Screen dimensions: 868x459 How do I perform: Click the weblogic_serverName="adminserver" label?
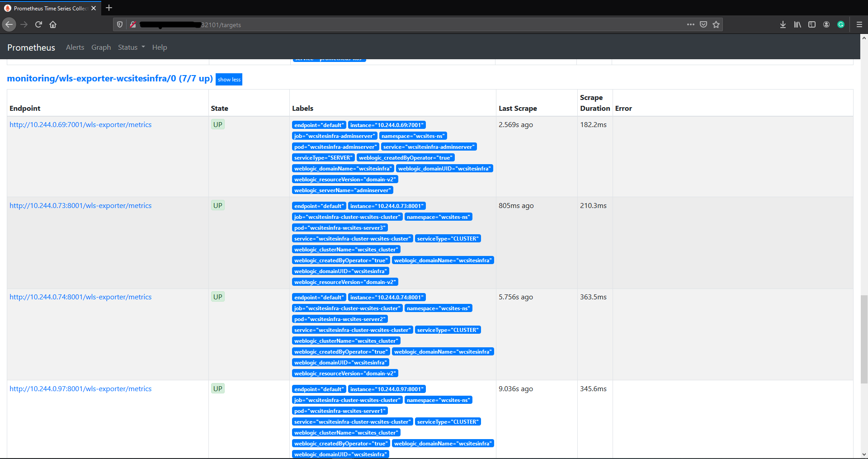coord(343,190)
